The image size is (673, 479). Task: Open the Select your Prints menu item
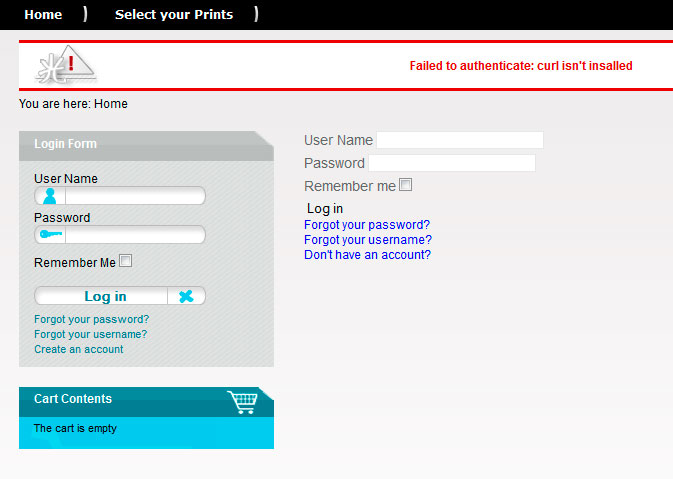tap(174, 15)
